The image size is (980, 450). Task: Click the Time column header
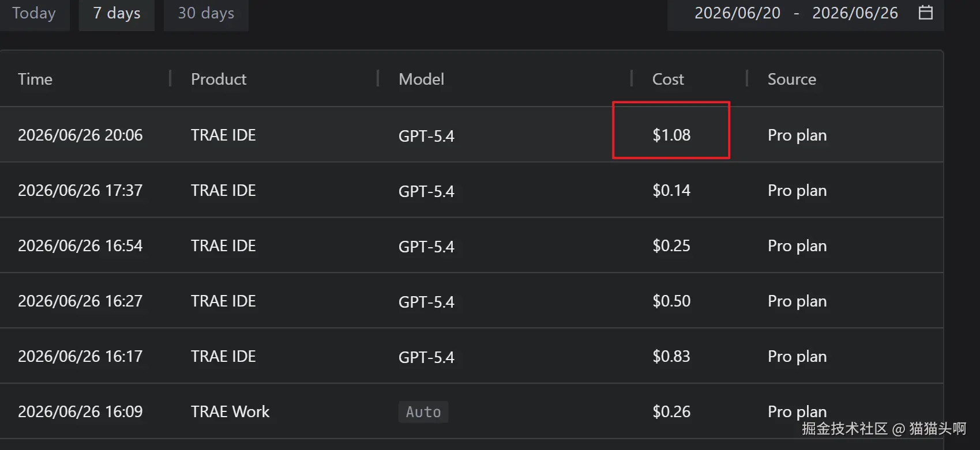pyautogui.click(x=35, y=79)
